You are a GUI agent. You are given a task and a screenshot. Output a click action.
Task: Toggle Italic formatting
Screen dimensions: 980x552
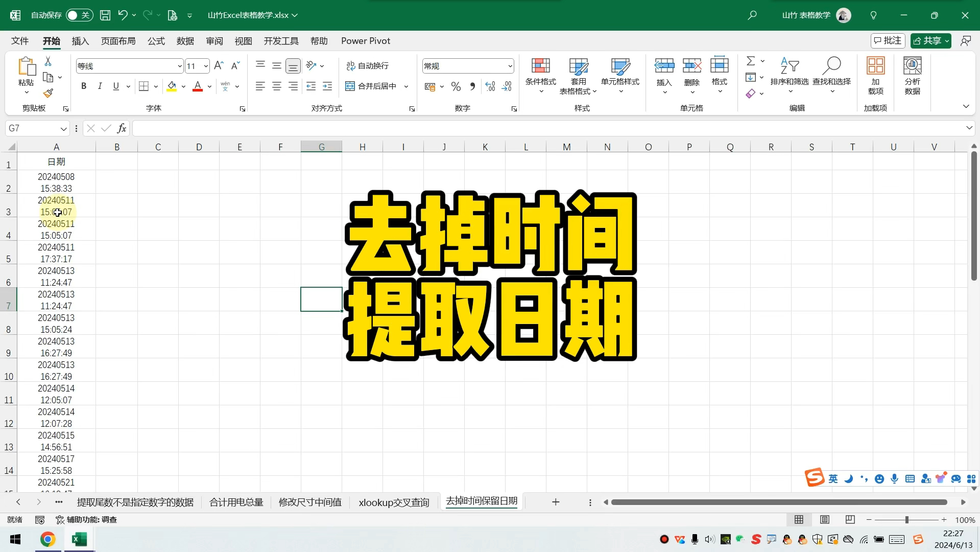click(x=100, y=86)
